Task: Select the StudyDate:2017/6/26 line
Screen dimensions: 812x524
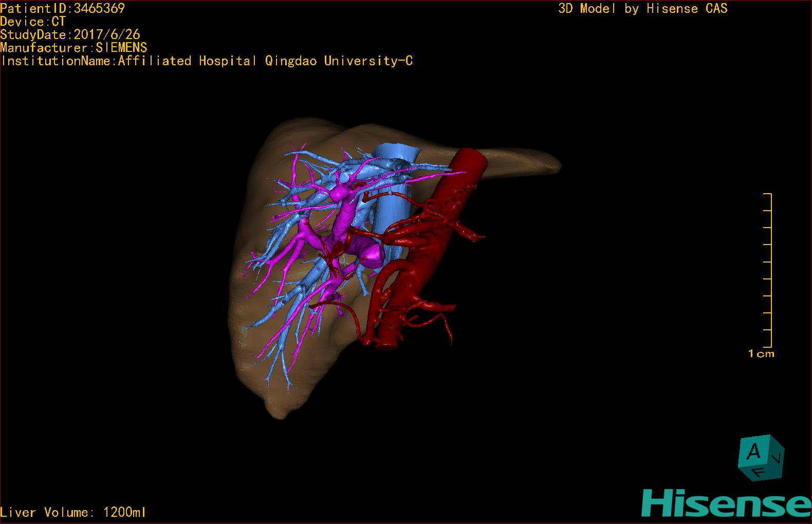Action: pos(70,34)
